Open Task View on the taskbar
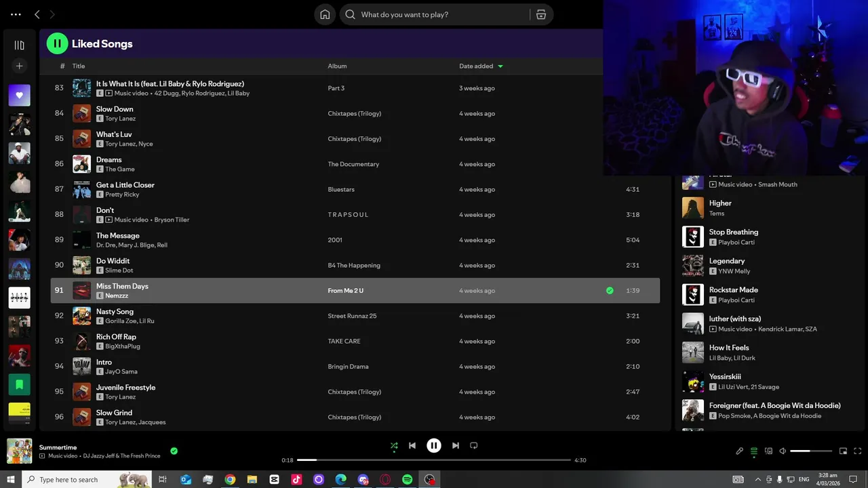The width and height of the screenshot is (868, 488). (x=163, y=479)
